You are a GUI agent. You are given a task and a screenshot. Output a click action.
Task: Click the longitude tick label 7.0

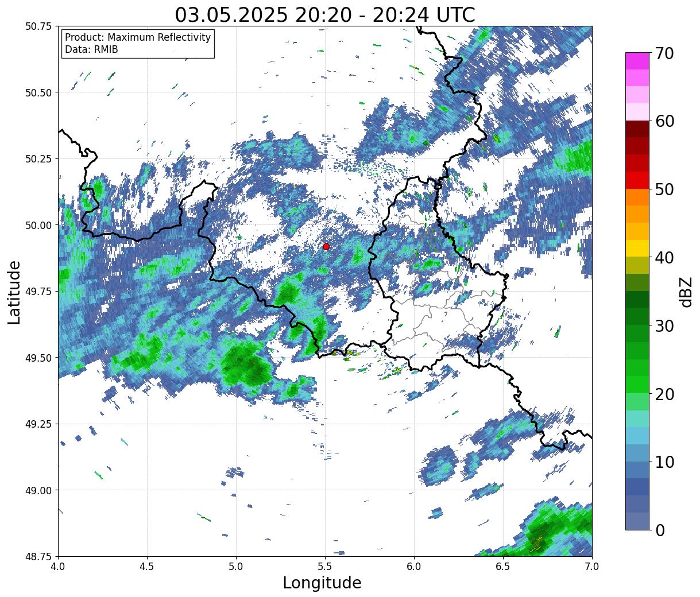point(592,566)
